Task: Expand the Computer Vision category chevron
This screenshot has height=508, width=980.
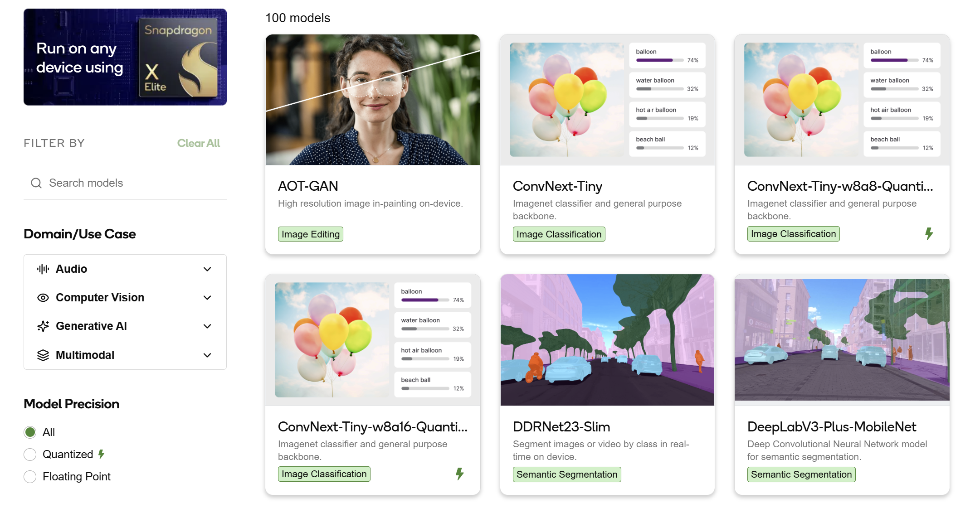Action: tap(207, 298)
